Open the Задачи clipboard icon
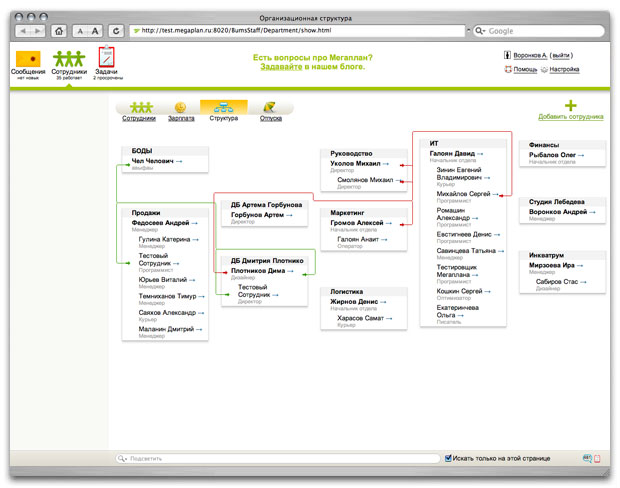Image resolution: width=620 pixels, height=488 pixels. (x=106, y=57)
